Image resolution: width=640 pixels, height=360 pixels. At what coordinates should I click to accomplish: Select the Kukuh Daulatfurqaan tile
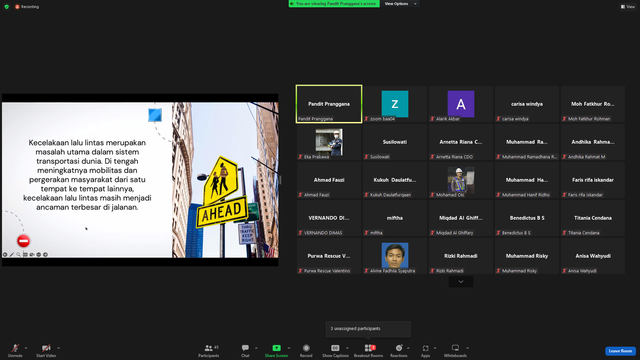pos(395,180)
